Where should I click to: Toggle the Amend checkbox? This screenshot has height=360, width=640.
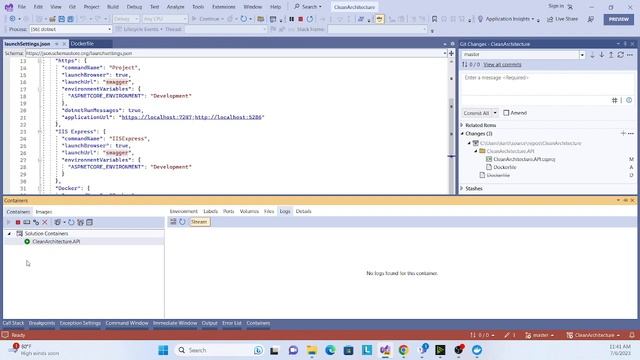506,113
